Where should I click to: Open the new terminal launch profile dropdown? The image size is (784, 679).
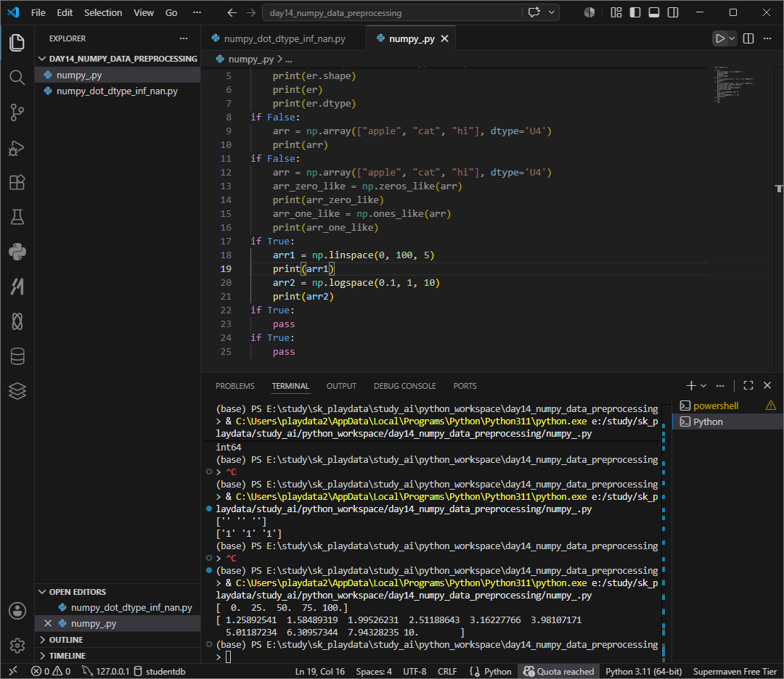[703, 385]
